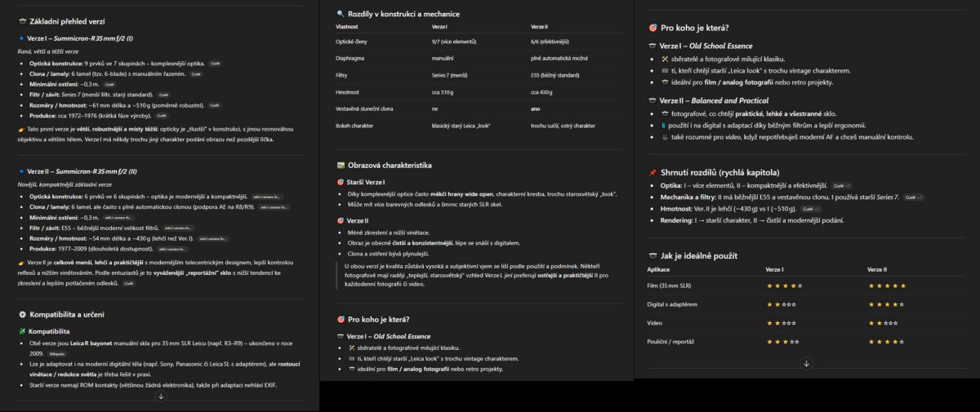The width and height of the screenshot is (980, 412).
Task: Click the target icon beside "Starší Verze I"
Action: click(x=341, y=182)
